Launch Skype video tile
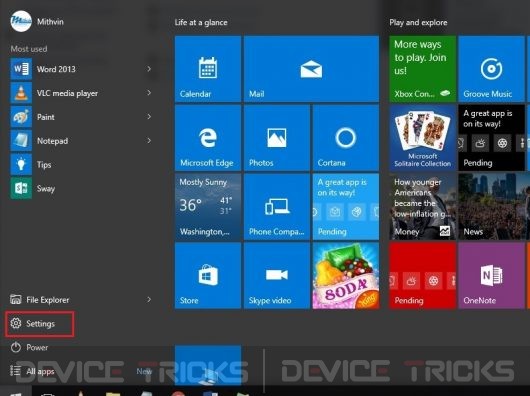 coord(277,275)
